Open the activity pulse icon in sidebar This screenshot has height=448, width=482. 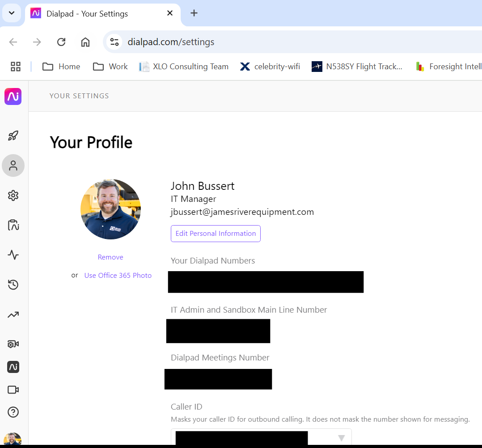(x=13, y=255)
